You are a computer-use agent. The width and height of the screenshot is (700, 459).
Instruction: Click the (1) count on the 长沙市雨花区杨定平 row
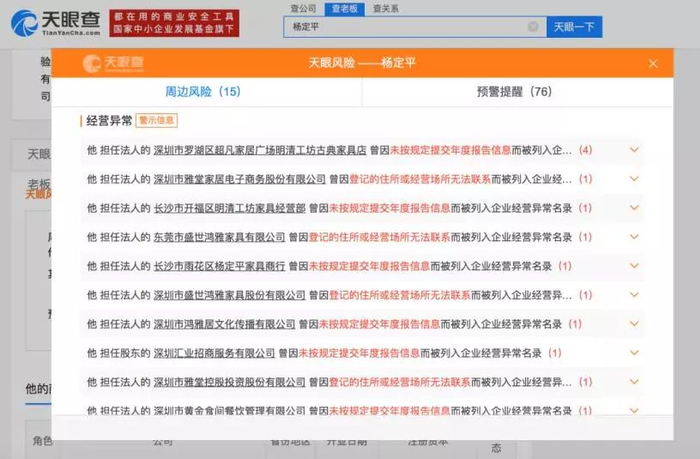coord(565,266)
